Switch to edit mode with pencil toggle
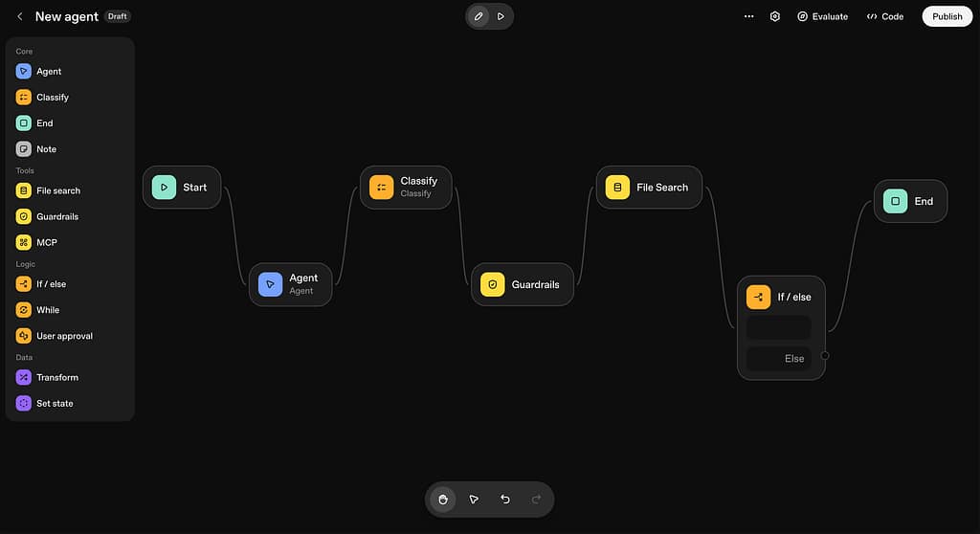 point(479,16)
